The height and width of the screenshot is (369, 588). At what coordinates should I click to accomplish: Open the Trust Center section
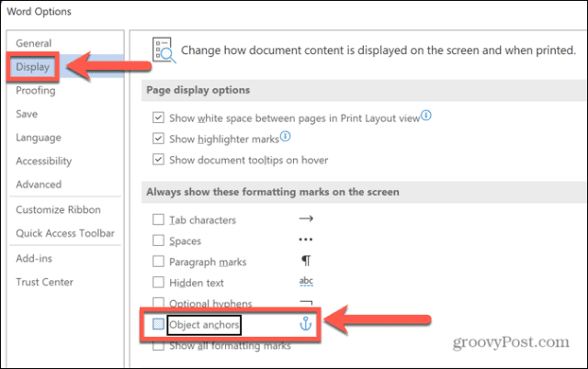(x=44, y=282)
